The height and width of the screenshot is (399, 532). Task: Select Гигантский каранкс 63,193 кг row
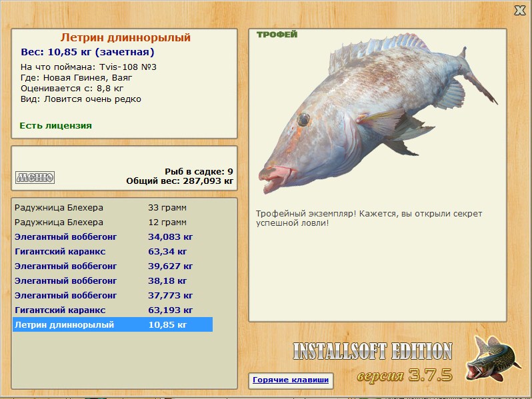pos(113,310)
